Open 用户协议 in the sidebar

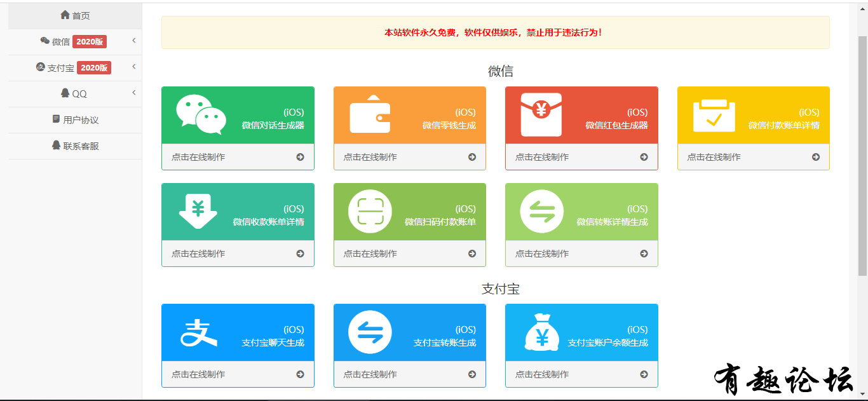click(x=75, y=119)
